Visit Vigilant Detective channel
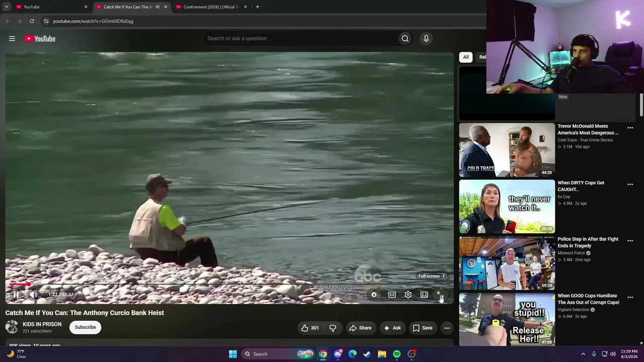 (x=573, y=310)
